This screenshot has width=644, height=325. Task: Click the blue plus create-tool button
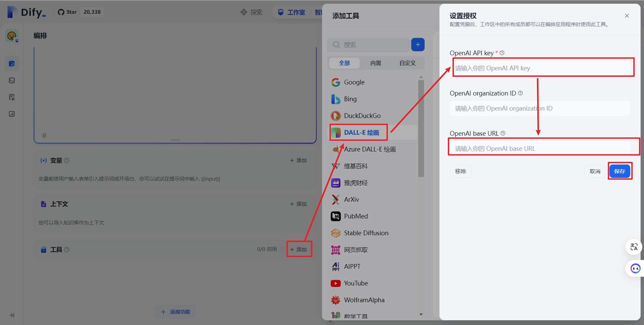tap(418, 45)
